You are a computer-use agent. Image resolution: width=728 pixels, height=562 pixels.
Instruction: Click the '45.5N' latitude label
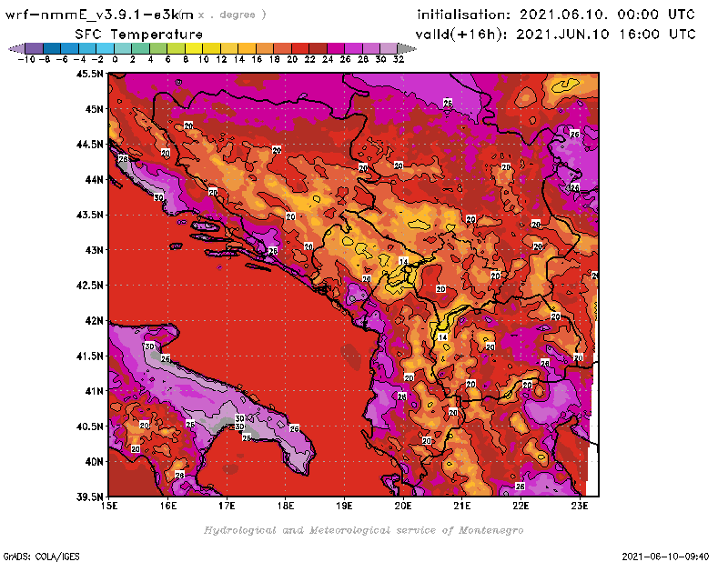tap(90, 74)
